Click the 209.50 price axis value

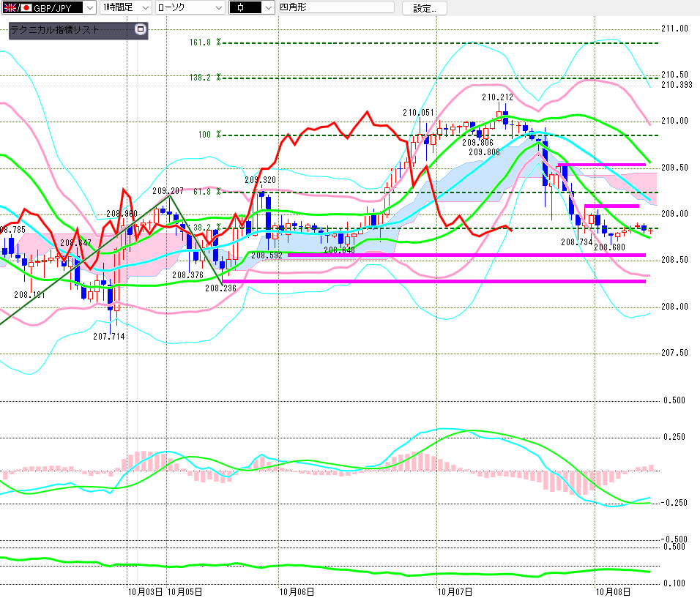pyautogui.click(x=674, y=168)
